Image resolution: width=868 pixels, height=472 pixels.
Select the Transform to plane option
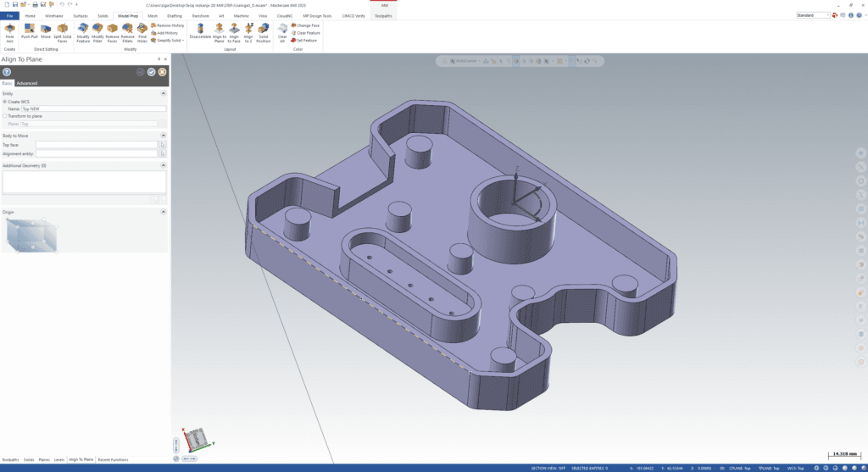pyautogui.click(x=4, y=116)
